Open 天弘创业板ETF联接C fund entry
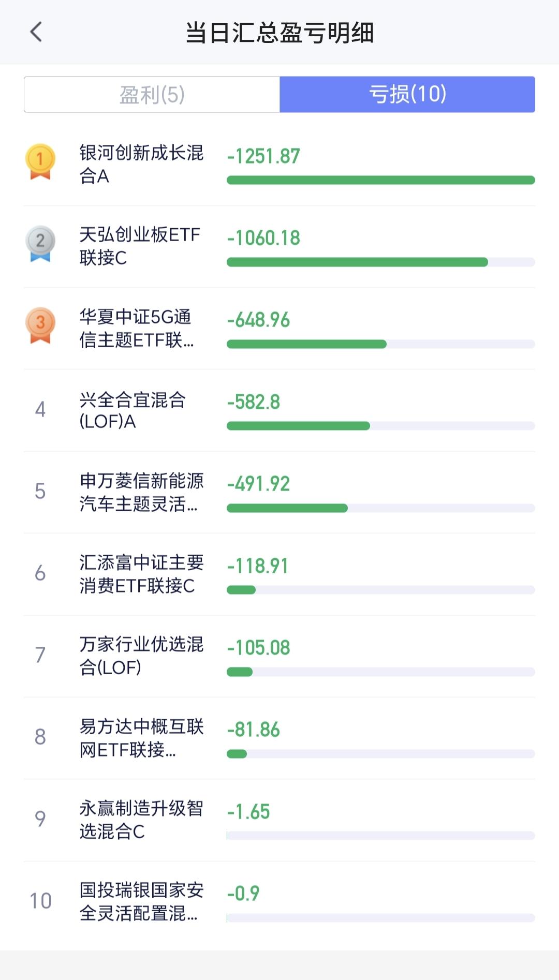The image size is (559, 980). click(x=279, y=246)
